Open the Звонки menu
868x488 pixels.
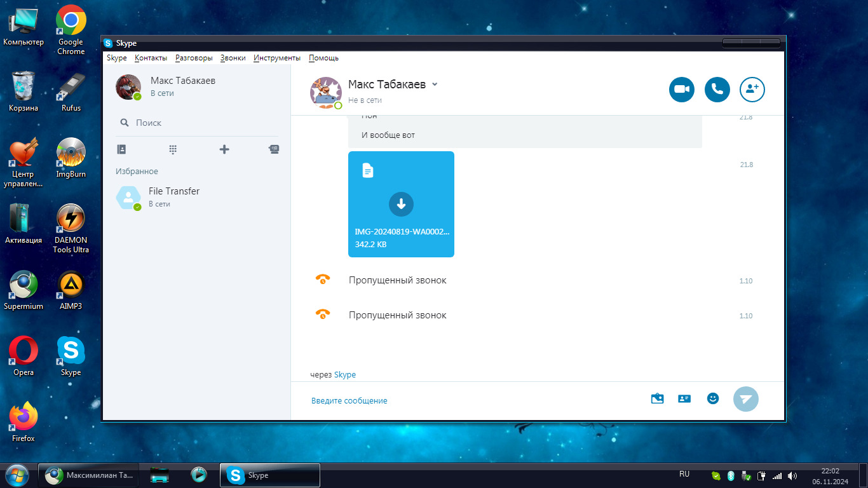[x=233, y=58]
